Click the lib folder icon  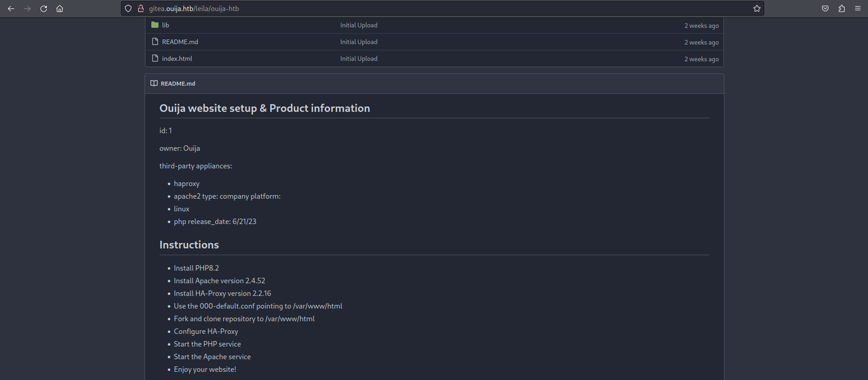point(155,25)
